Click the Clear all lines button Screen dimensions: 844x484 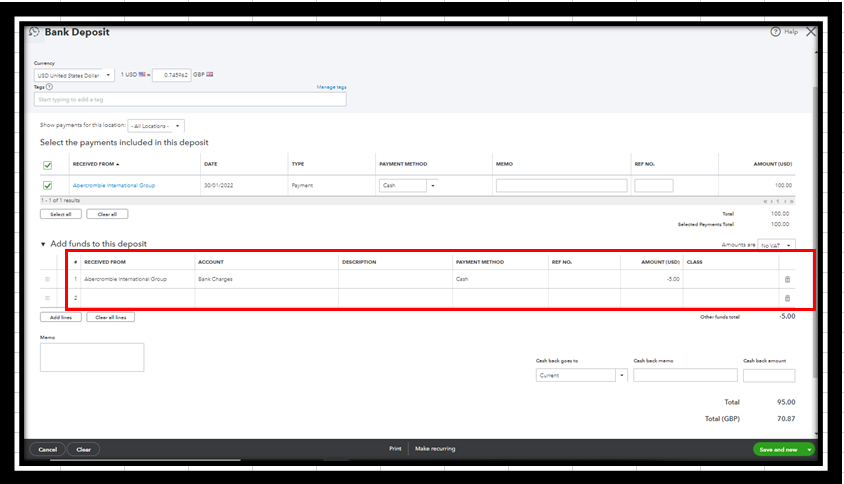[110, 318]
